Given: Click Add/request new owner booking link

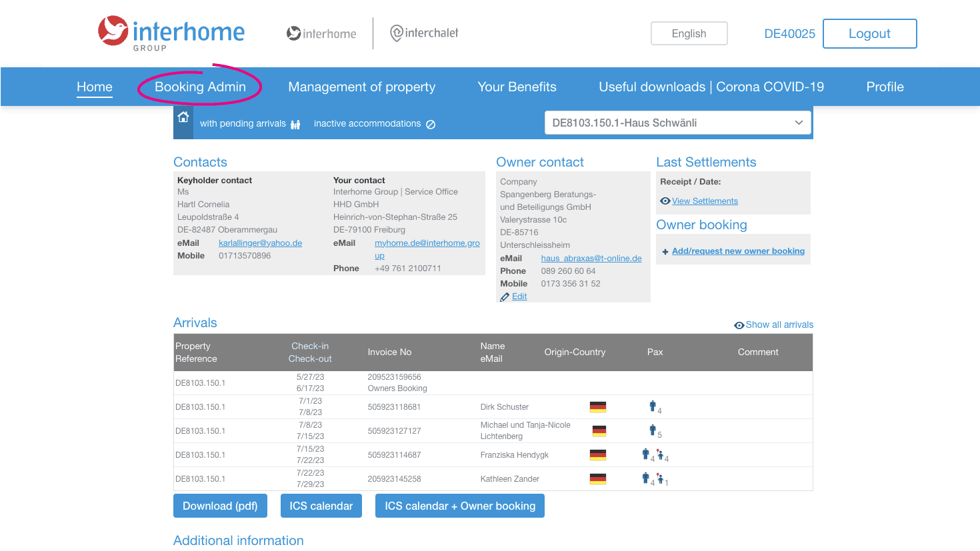Looking at the screenshot, I should (738, 251).
